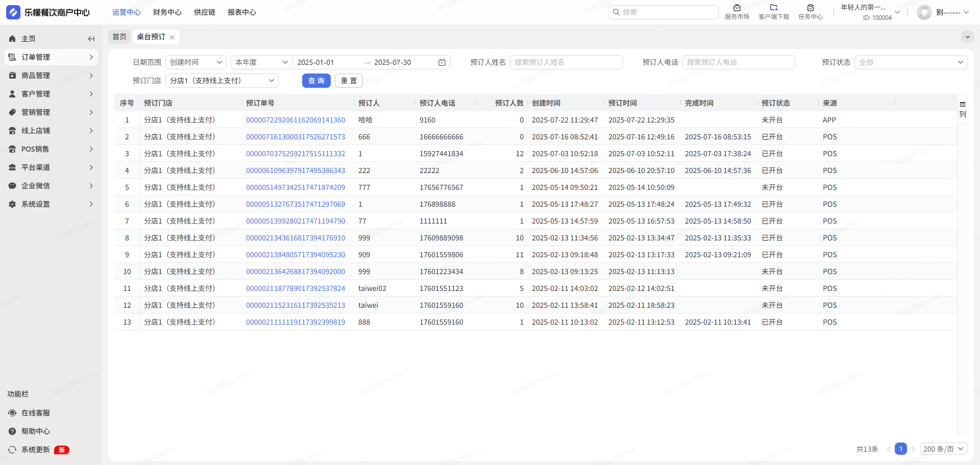Expand the tab bar overflow chevron

click(967, 37)
